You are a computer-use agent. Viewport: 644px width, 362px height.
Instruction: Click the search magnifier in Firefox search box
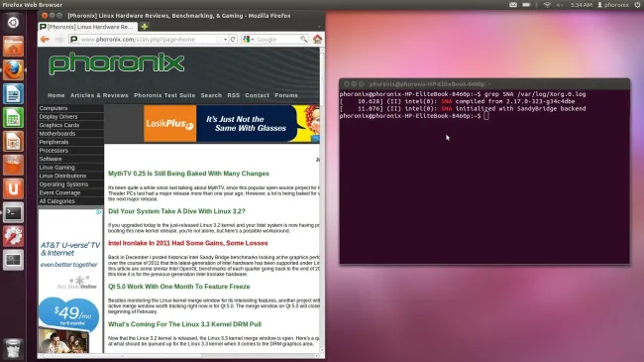pyautogui.click(x=303, y=39)
